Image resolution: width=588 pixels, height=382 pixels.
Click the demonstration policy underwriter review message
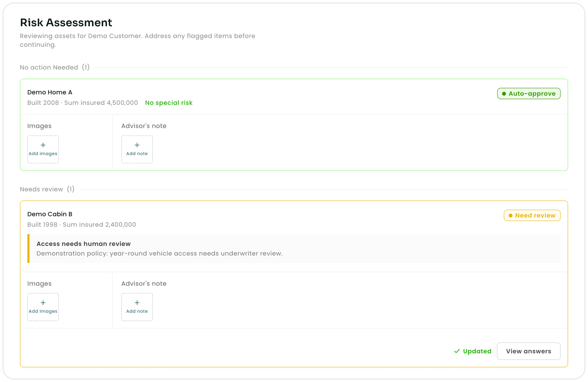pyautogui.click(x=159, y=253)
